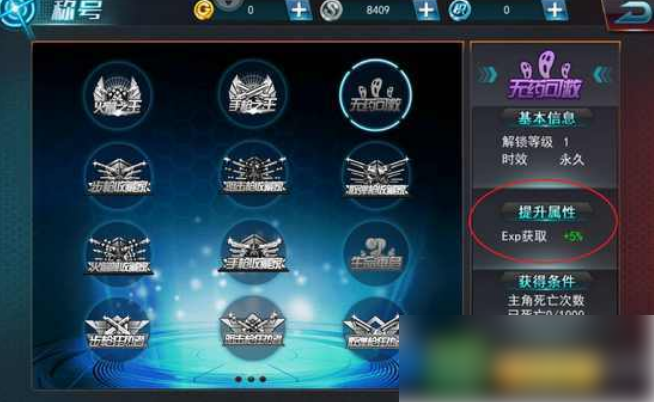The image size is (654, 402).
Task: Add coupons with plus beside blue ticket icon
Action: pyautogui.click(x=555, y=10)
